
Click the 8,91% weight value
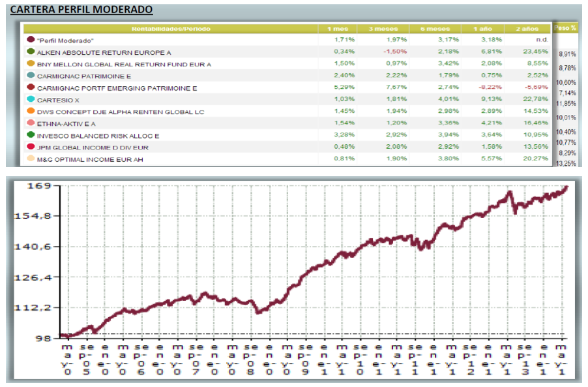[x=567, y=54]
